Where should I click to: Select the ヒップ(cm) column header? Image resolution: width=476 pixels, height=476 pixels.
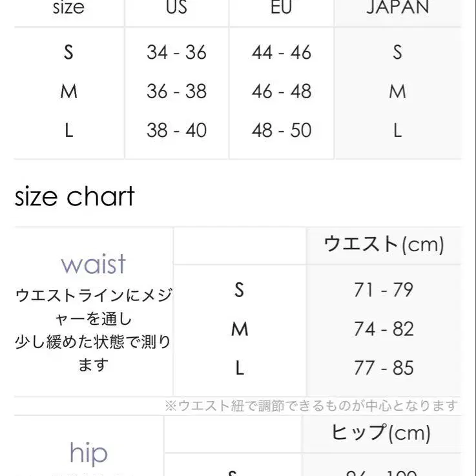tap(380, 433)
